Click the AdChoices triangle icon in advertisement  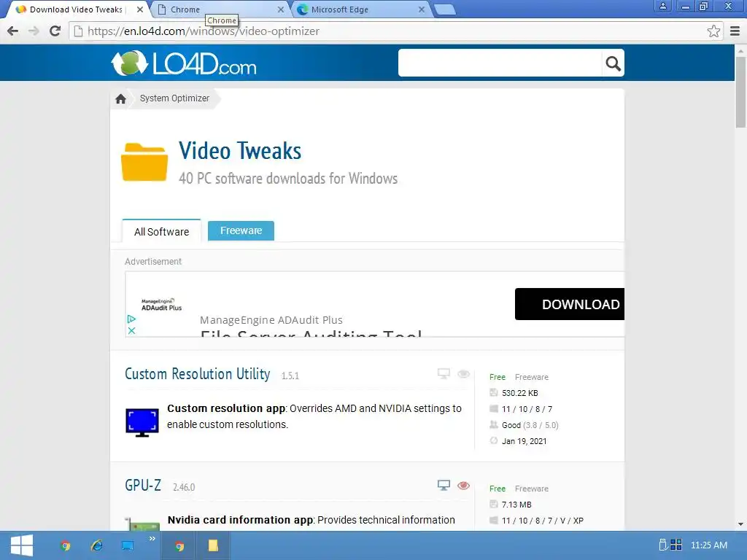(x=131, y=319)
